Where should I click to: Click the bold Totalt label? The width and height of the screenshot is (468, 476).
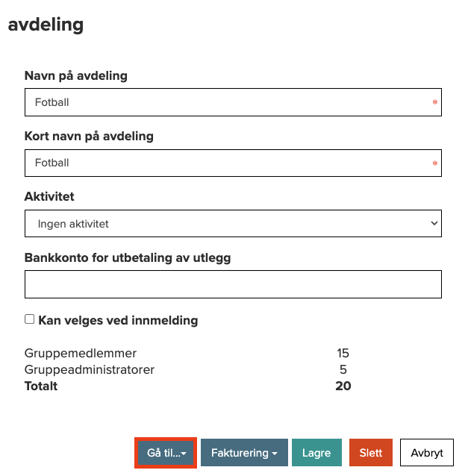pyautogui.click(x=41, y=386)
